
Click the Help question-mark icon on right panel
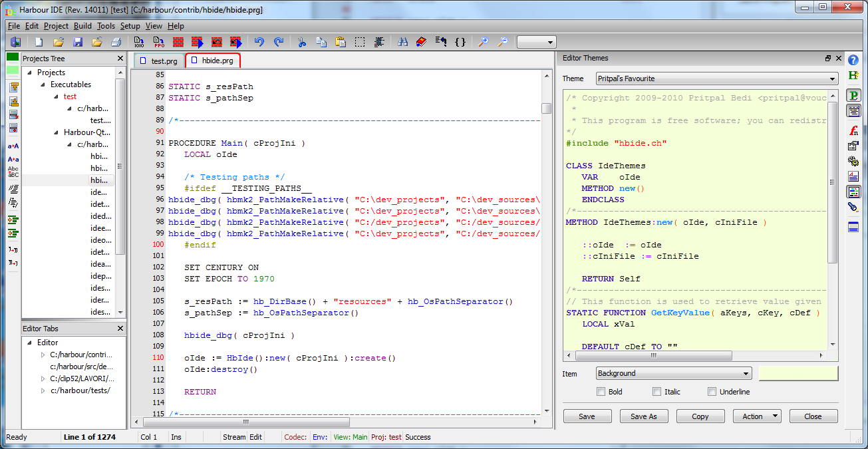point(853,60)
